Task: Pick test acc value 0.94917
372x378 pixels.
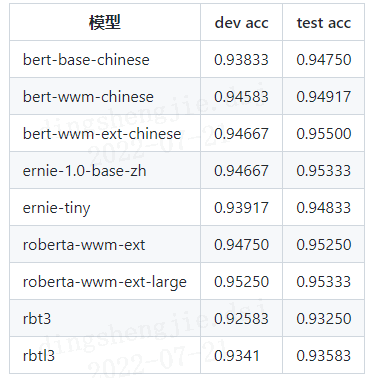Action: coord(324,97)
